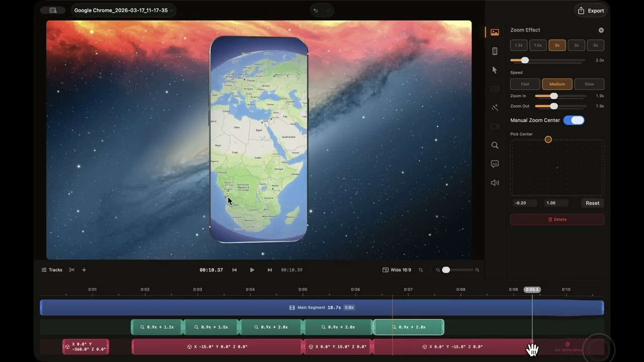Expand the Tracks options

point(51,269)
